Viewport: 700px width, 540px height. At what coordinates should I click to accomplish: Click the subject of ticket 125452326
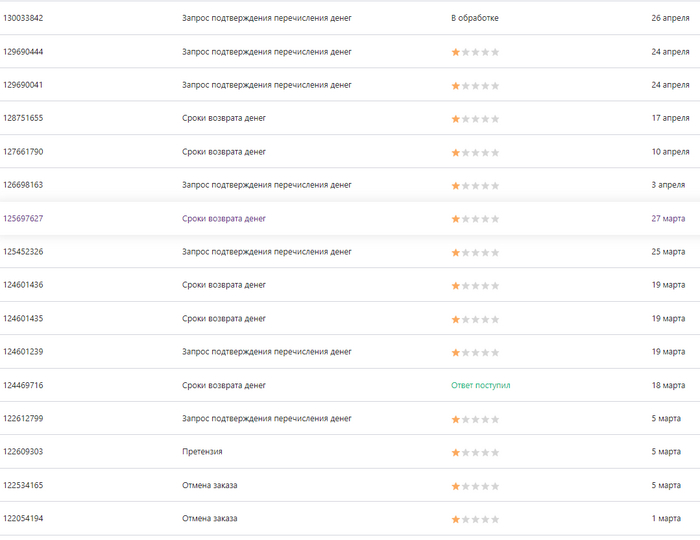pos(267,252)
